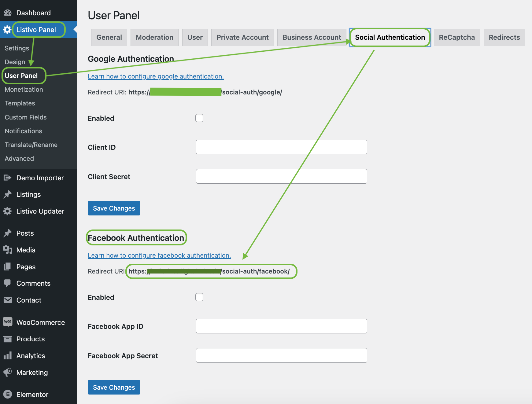The height and width of the screenshot is (404, 532).
Task: Click the Dashboard gauge icon
Action: point(8,13)
